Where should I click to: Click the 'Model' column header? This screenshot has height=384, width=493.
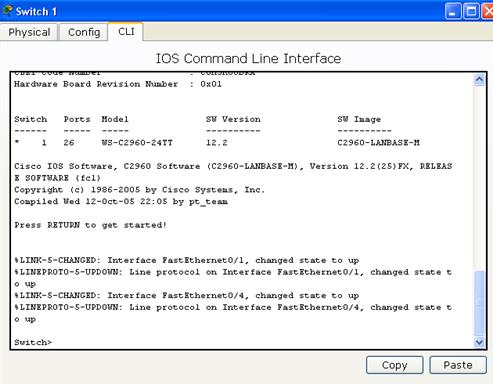click(115, 119)
